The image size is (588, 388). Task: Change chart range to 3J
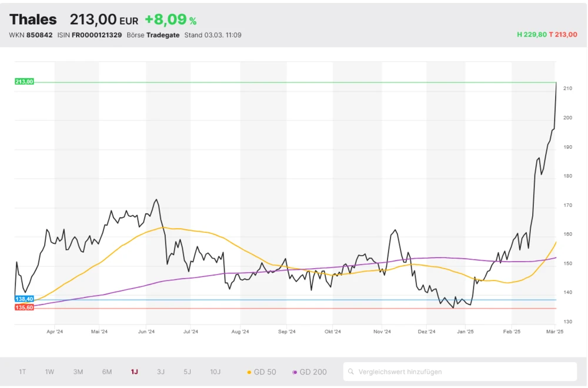(161, 372)
